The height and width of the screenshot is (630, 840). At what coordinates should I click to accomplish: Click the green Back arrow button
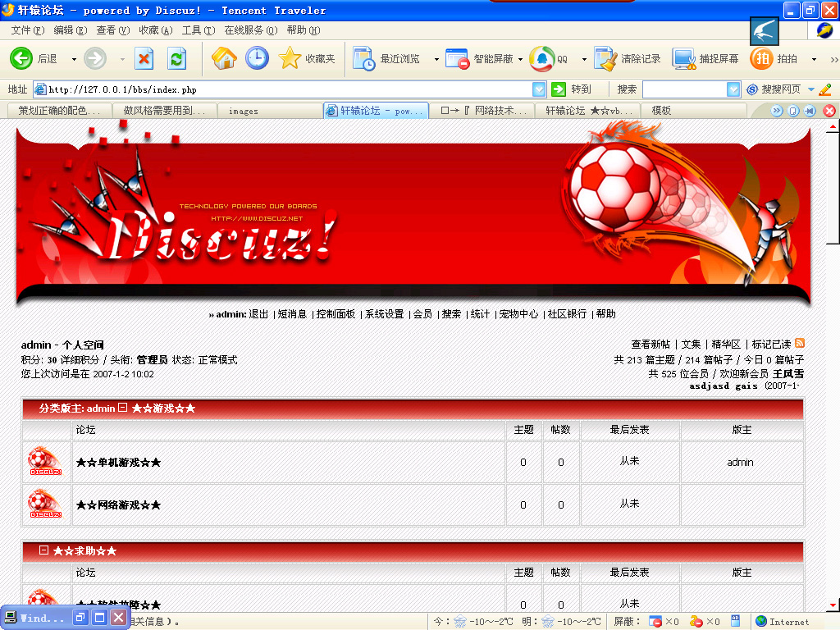point(21,58)
